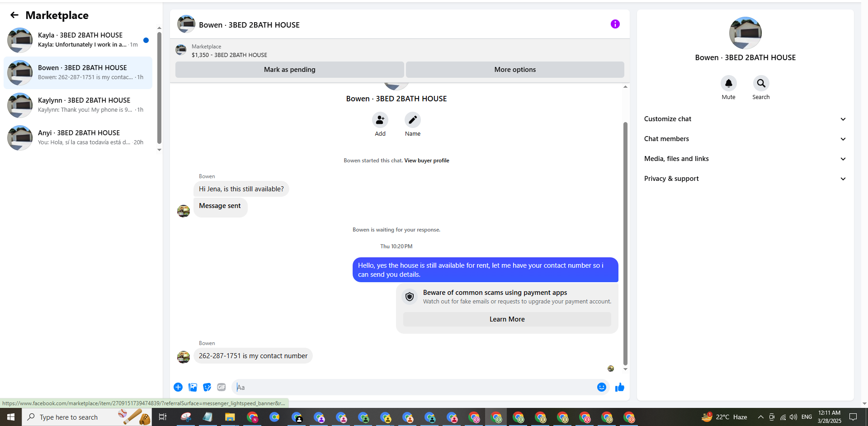The image size is (868, 426).
Task: Click the ENG language indicator
Action: pos(807,417)
